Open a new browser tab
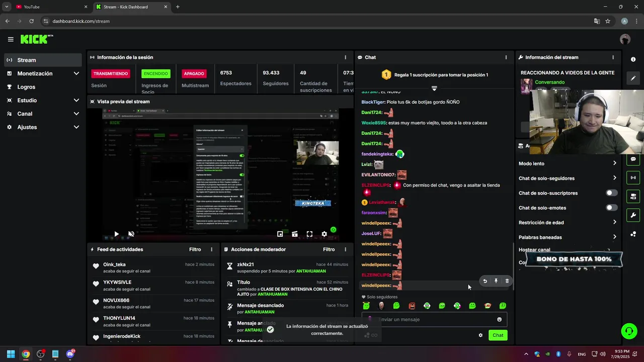This screenshot has width=644, height=362. tap(178, 7)
